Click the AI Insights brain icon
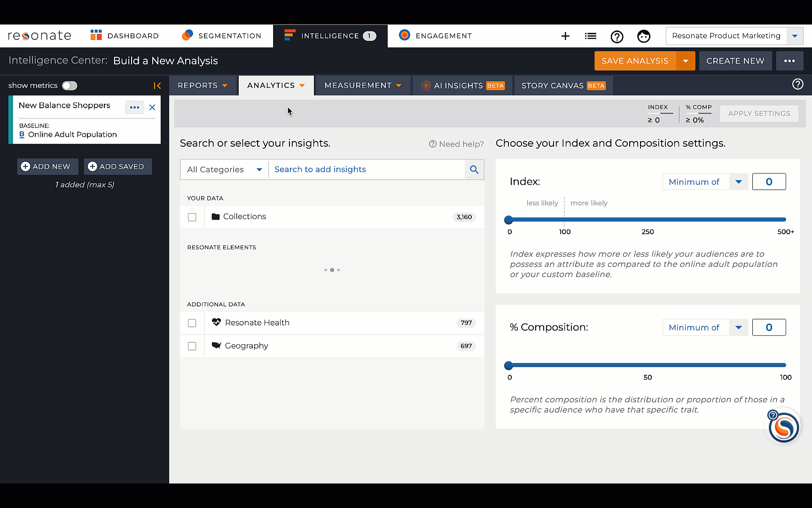 pos(426,86)
